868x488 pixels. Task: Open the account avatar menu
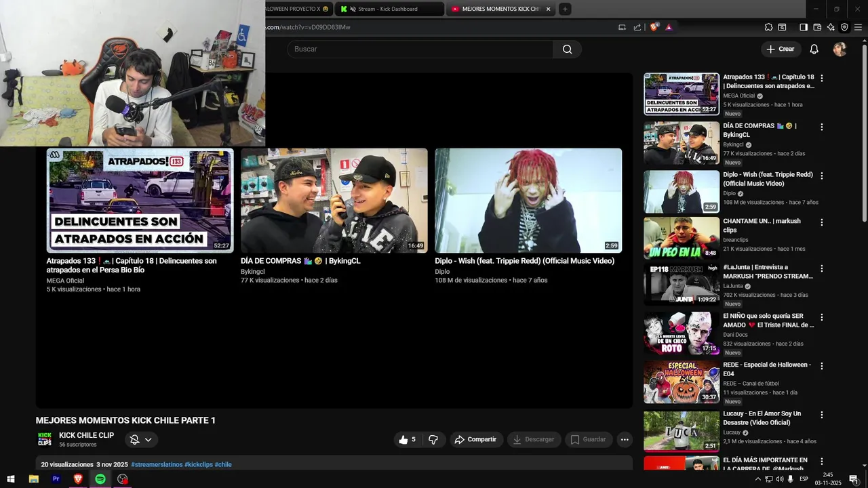pyautogui.click(x=840, y=49)
